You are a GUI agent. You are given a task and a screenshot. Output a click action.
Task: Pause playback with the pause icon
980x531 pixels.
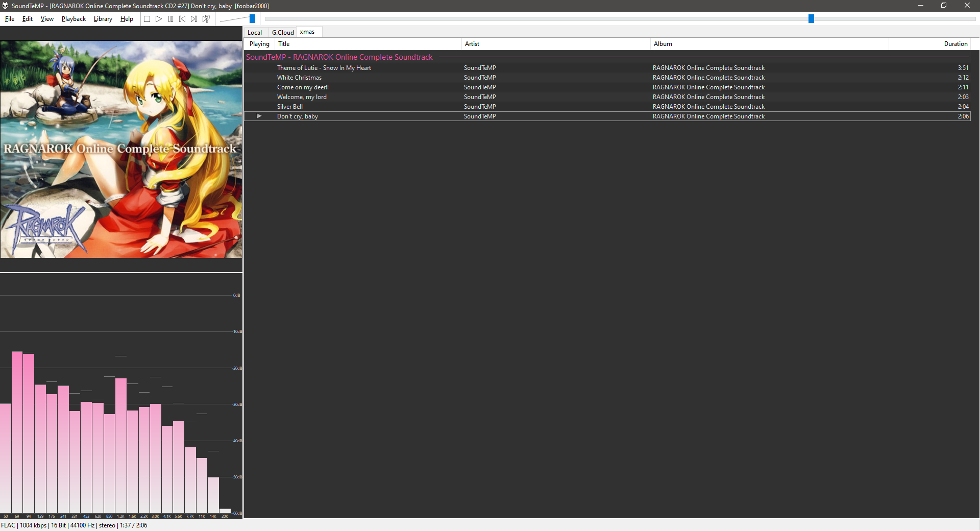[x=170, y=19]
